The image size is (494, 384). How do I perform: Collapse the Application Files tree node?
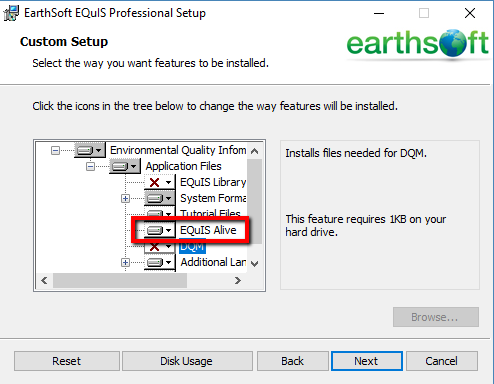[x=90, y=166]
